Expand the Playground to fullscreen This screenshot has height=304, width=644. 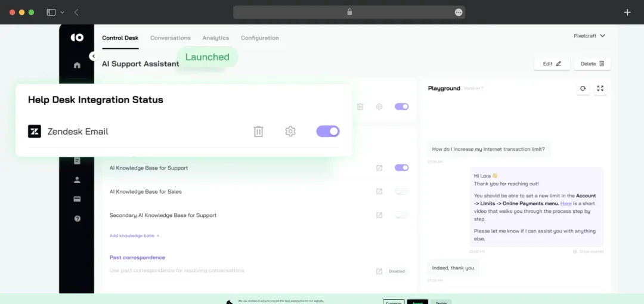coord(600,88)
